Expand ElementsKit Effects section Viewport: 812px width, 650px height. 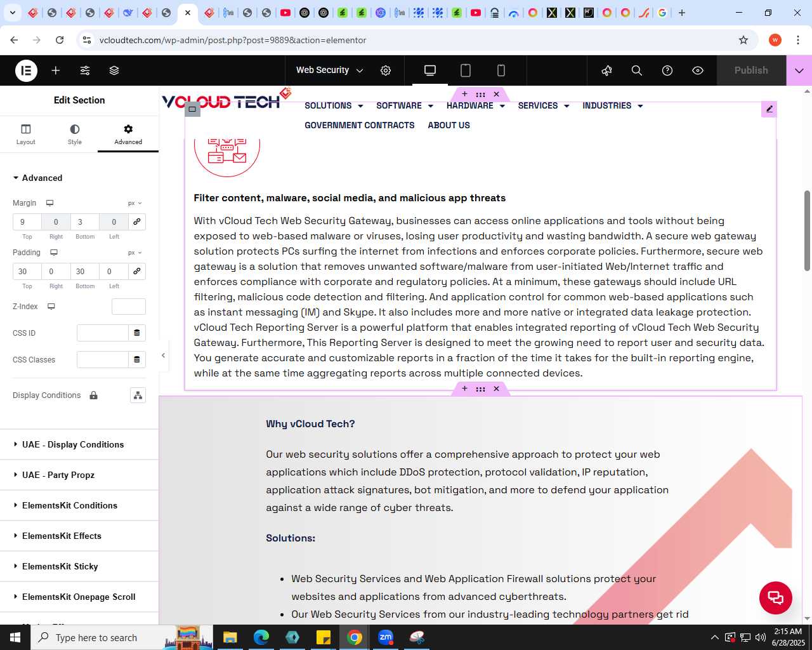point(79,536)
